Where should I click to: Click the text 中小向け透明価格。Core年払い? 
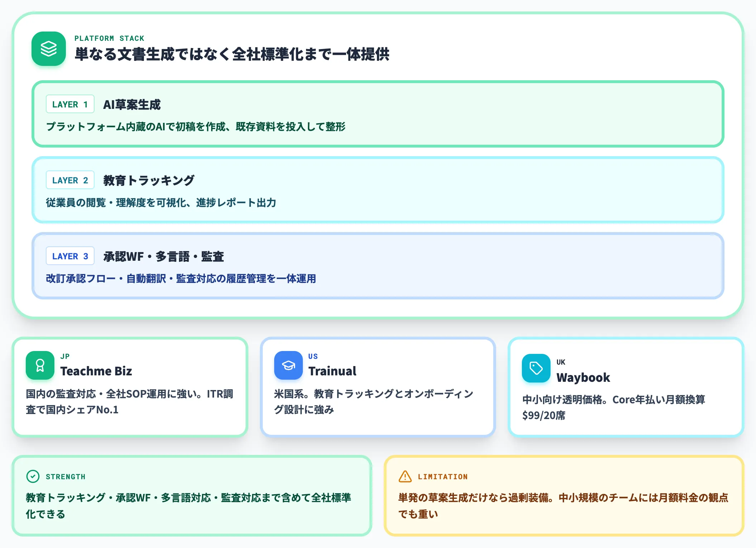(614, 407)
